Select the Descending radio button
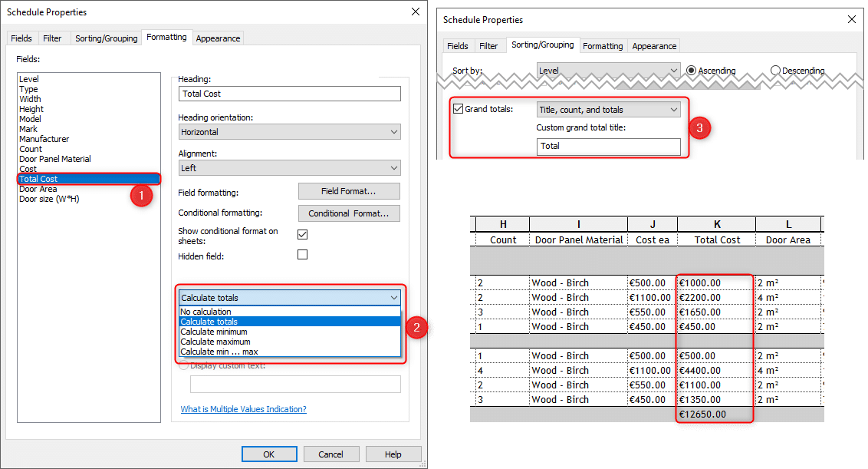868x469 pixels. [775, 70]
